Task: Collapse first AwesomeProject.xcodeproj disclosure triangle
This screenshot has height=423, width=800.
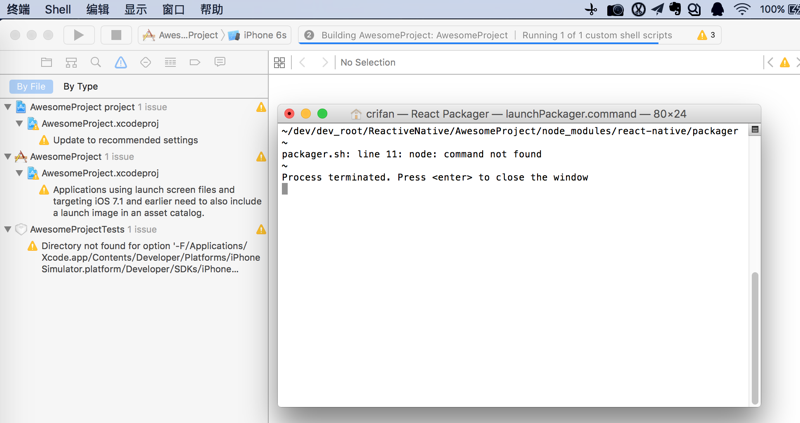Action: 19,123
